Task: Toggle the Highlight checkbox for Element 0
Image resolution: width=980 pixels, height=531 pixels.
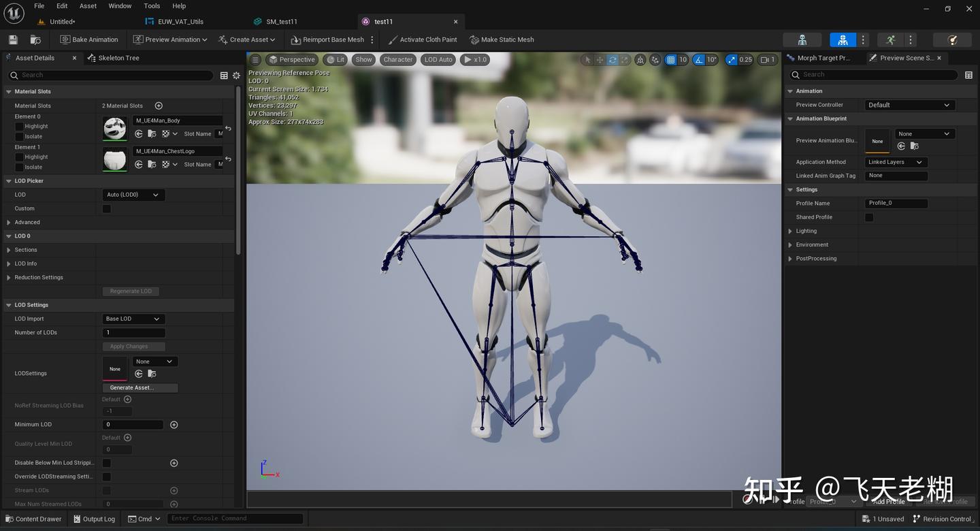Action: click(x=19, y=126)
